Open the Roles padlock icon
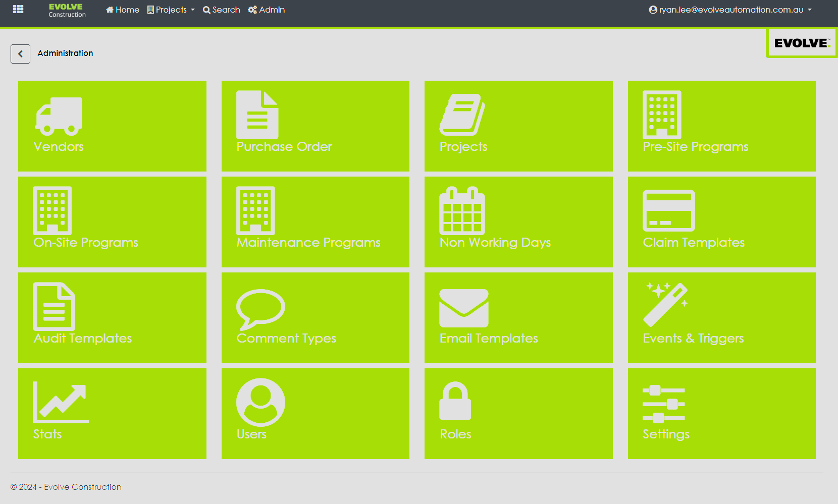This screenshot has width=838, height=504. (455, 401)
